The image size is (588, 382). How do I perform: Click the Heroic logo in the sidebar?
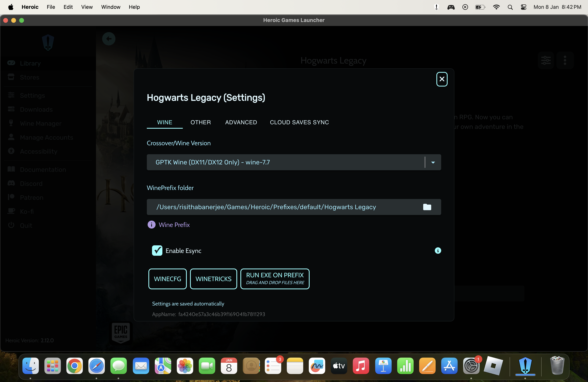click(48, 42)
